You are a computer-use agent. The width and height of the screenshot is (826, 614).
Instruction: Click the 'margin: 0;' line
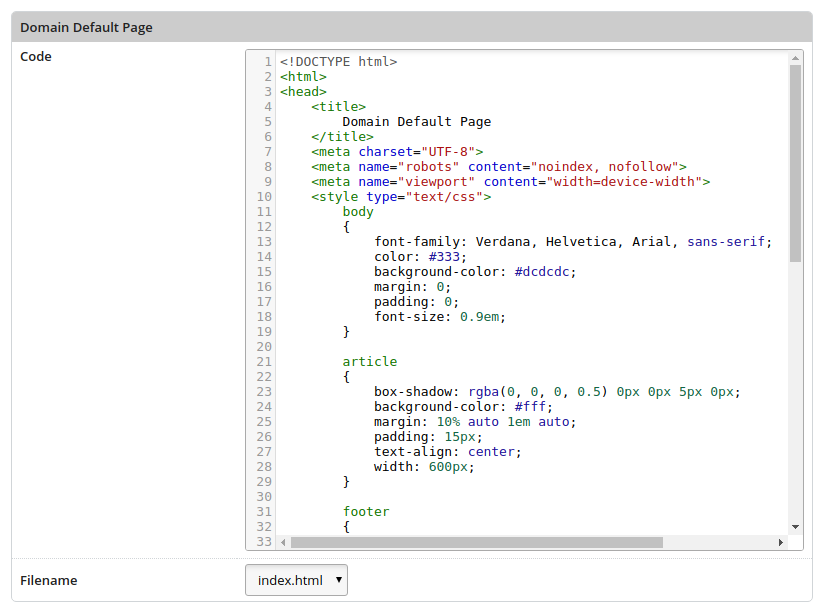coord(412,287)
